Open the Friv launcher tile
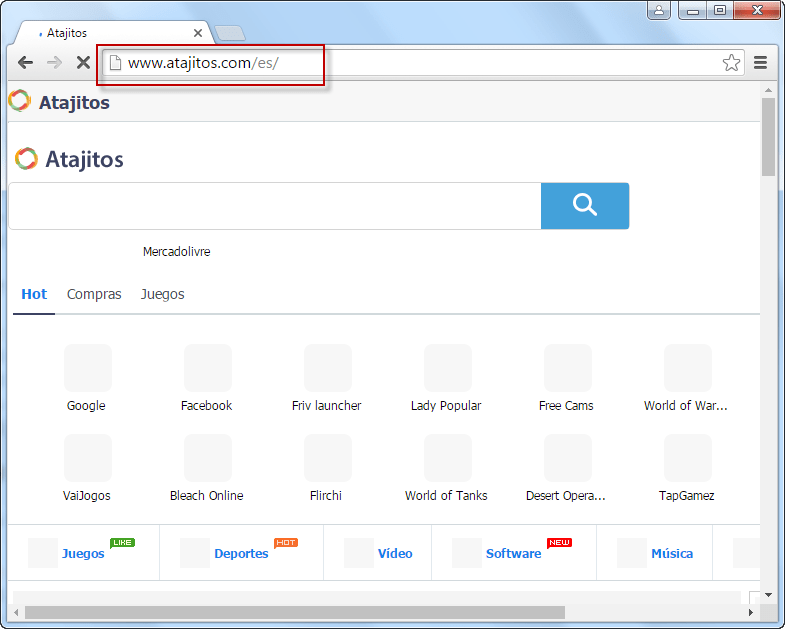Image resolution: width=785 pixels, height=629 pixels. coord(327,378)
